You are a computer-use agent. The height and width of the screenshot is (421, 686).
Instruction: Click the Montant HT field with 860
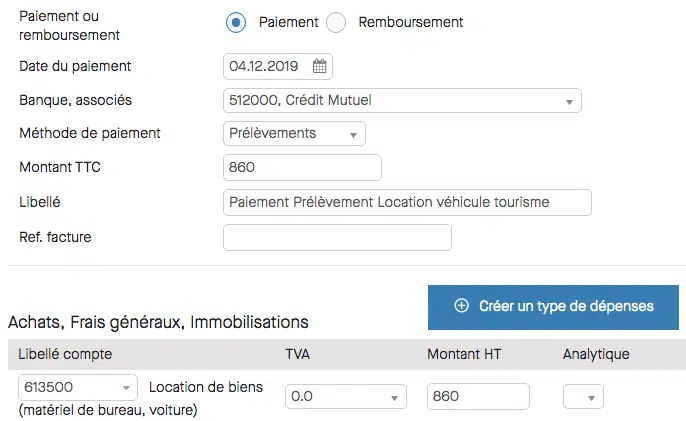coord(478,396)
